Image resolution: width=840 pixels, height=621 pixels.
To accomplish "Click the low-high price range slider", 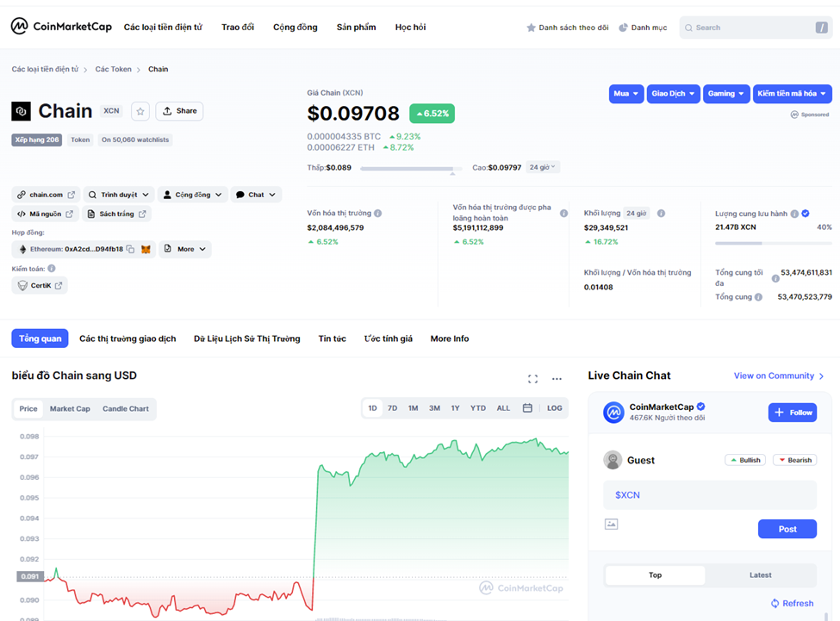I will click(410, 169).
